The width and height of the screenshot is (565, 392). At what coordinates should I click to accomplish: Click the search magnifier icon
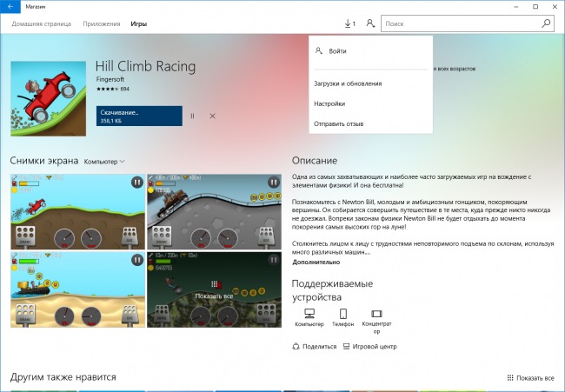(546, 23)
